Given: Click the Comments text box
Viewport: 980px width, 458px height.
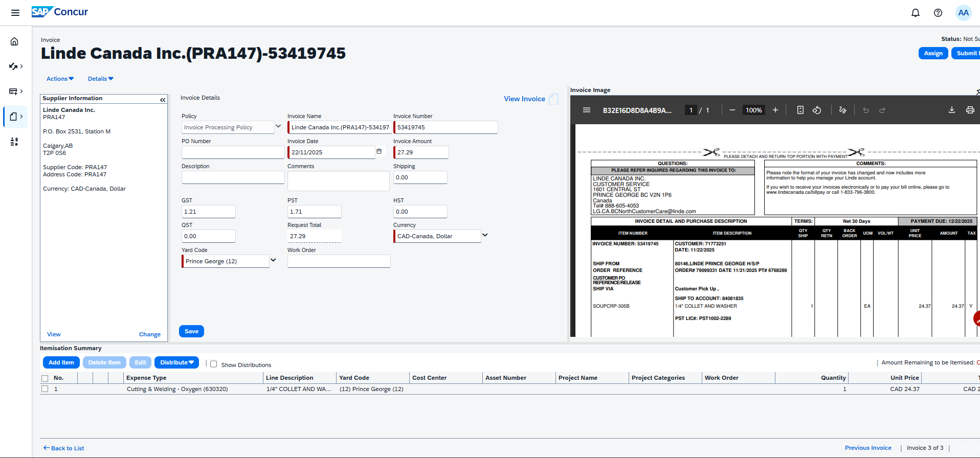Looking at the screenshot, I should (338, 181).
